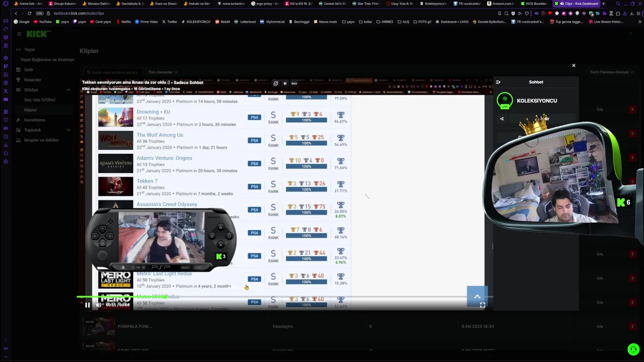Open Yayın Bağlantısı ve Anahtarı
This screenshot has height=362, width=644.
tap(47, 60)
